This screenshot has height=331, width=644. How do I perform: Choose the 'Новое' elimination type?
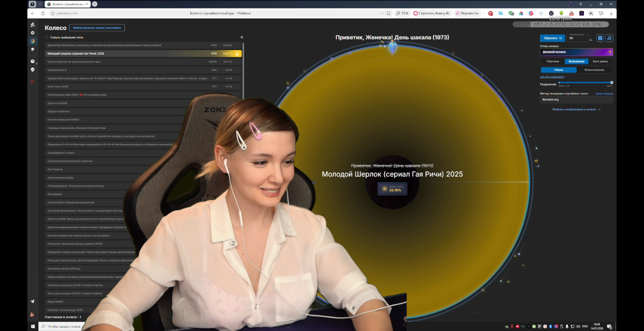click(x=559, y=70)
